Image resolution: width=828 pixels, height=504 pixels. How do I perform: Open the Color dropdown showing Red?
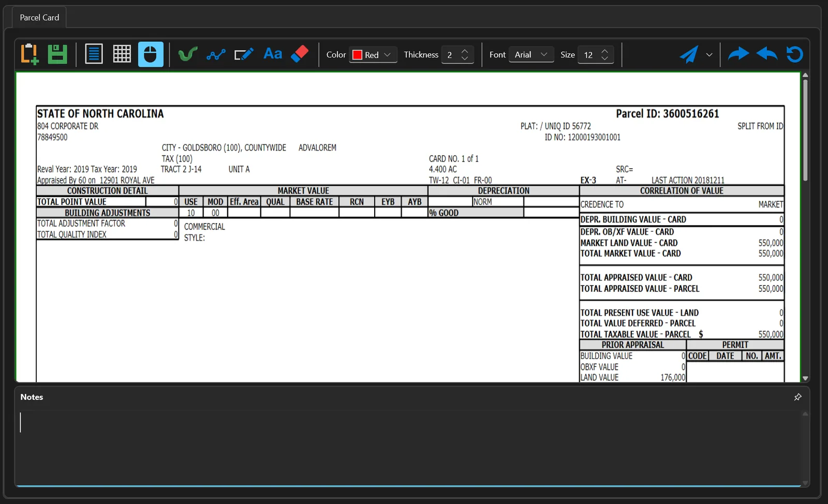[373, 55]
